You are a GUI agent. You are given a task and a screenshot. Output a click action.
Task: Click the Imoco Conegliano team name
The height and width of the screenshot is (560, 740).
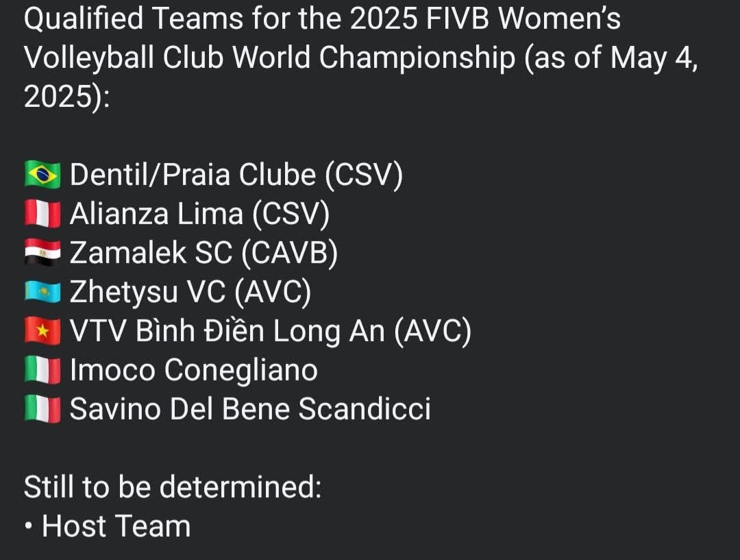click(x=194, y=369)
